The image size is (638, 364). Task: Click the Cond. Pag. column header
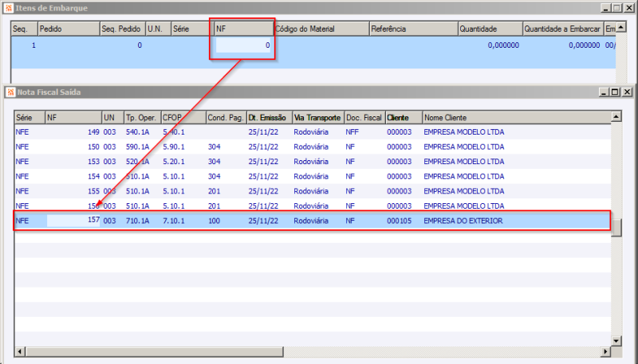pyautogui.click(x=226, y=117)
